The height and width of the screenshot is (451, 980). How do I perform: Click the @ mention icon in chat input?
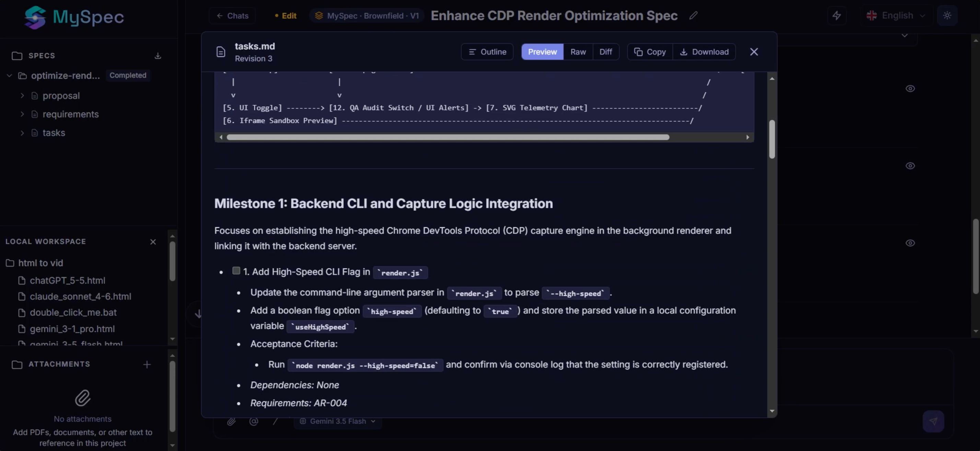click(x=254, y=421)
